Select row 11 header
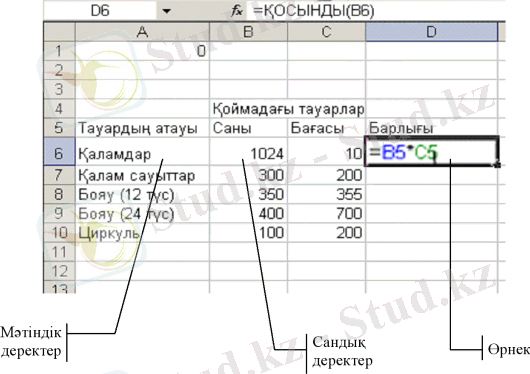Screen dimensions: 530x374 point(59,252)
